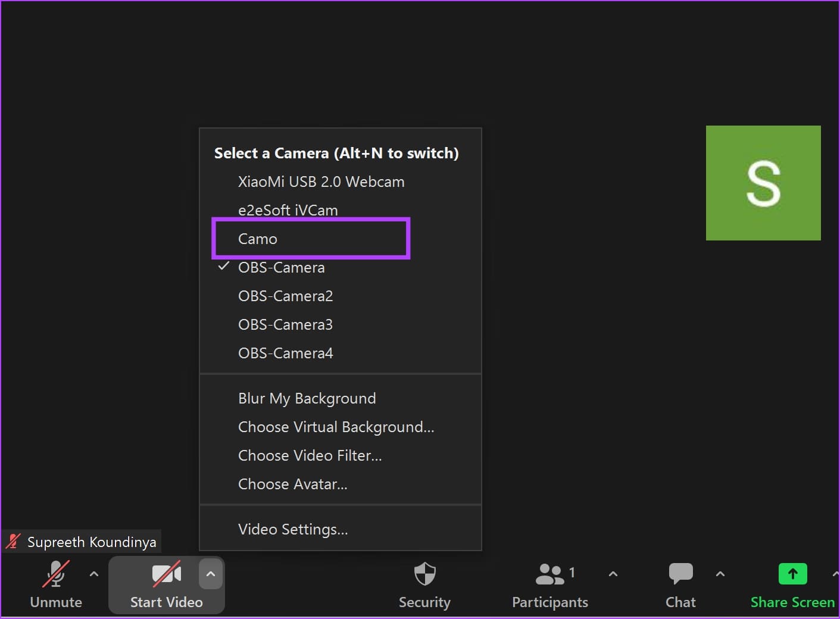
Task: Click the Start Video camera icon
Action: [x=167, y=574]
